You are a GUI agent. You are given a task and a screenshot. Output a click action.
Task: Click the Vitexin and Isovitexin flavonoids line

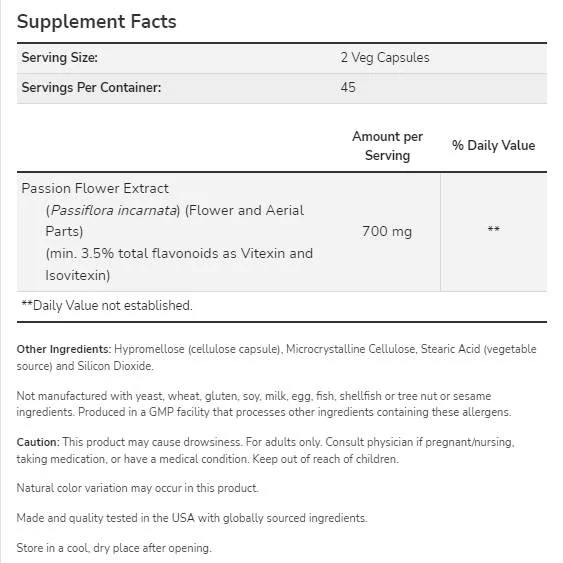179,265
